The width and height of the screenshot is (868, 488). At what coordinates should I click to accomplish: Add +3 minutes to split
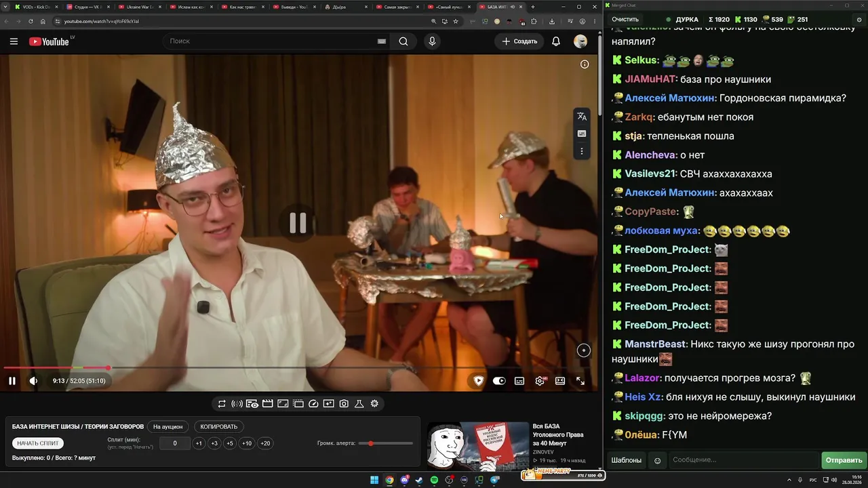214,443
